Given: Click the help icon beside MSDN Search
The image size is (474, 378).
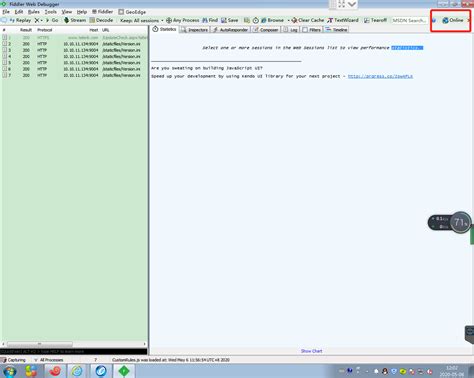Looking at the screenshot, I should coord(434,20).
